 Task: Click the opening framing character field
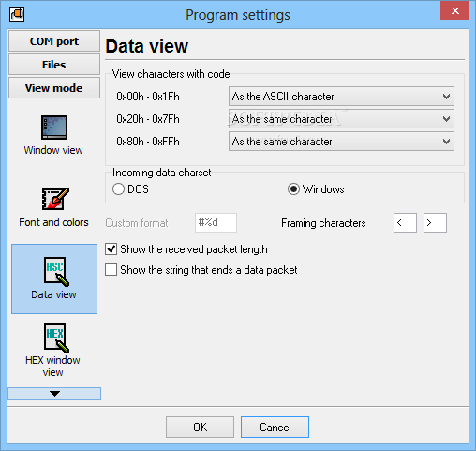(405, 222)
